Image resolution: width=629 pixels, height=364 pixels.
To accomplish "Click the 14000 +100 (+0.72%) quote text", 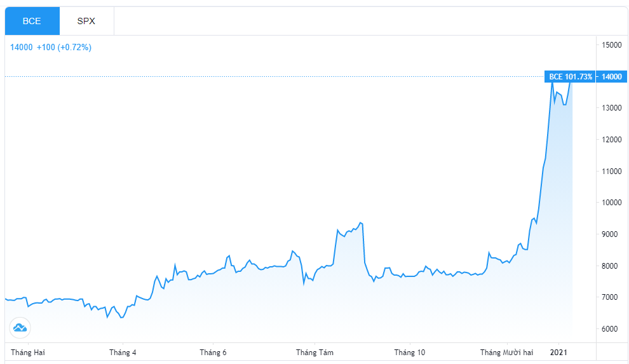I will (51, 47).
